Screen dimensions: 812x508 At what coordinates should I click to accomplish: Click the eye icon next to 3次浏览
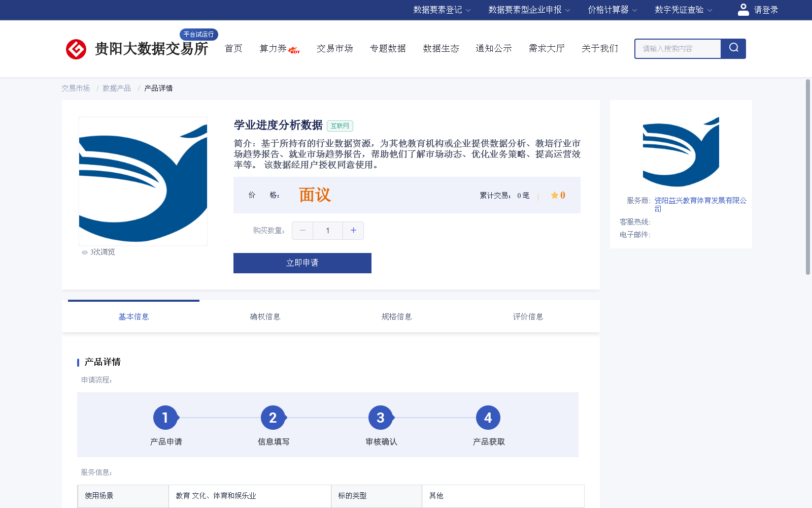tap(85, 252)
